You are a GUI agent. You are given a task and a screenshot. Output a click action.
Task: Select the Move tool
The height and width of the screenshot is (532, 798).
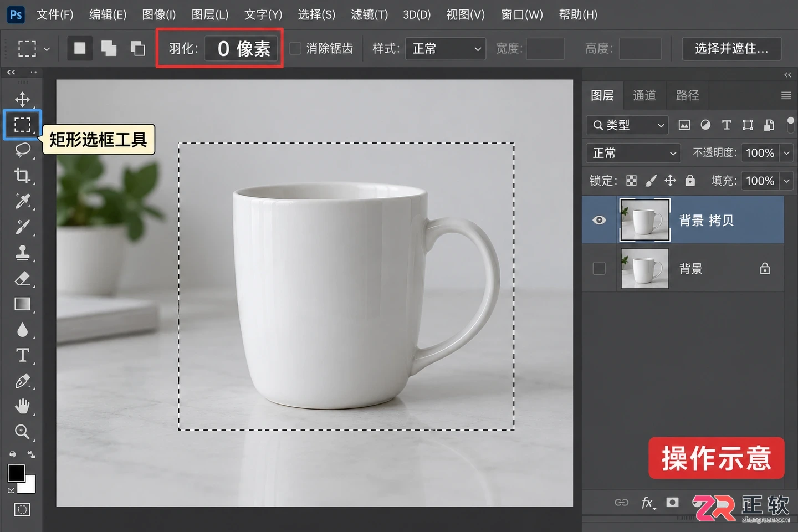22,99
